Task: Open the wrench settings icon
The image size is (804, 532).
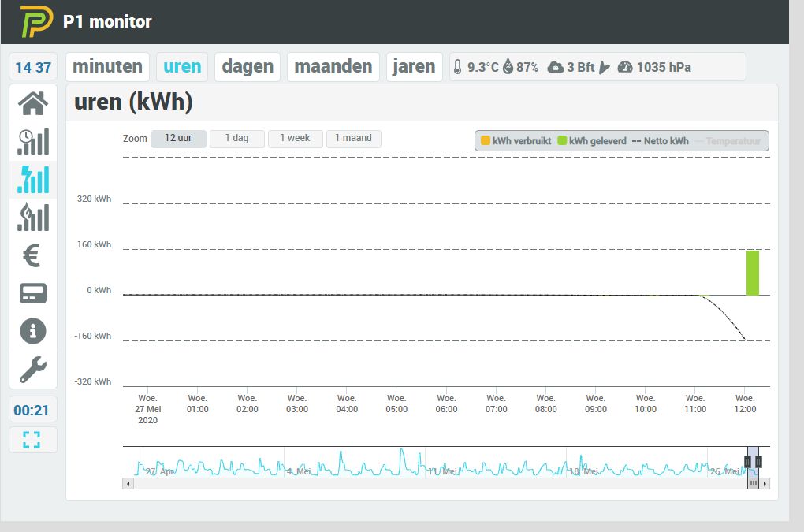Action: [33, 370]
